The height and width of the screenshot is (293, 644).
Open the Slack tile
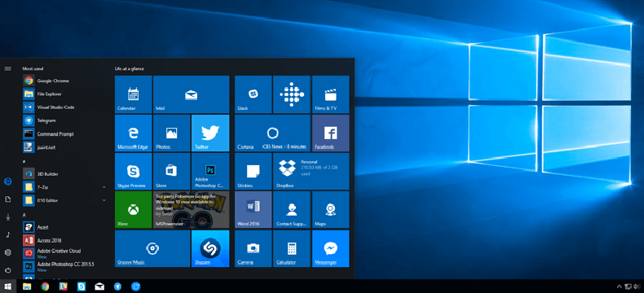point(253,94)
